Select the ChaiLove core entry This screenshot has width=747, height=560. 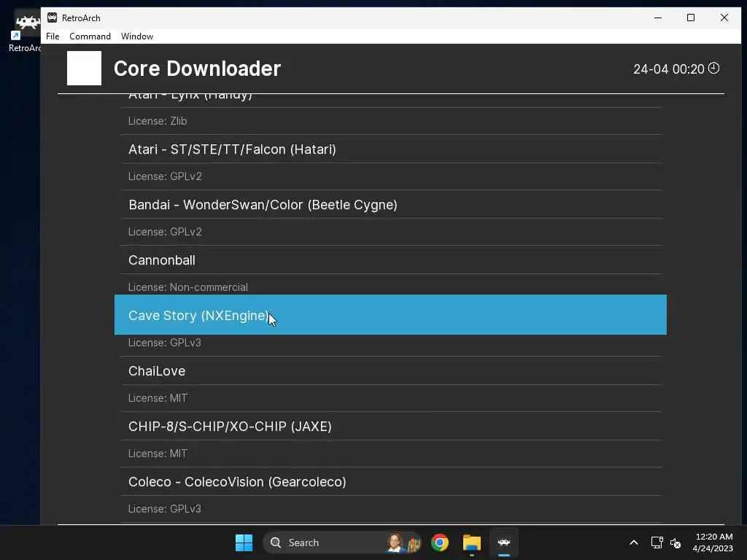tap(391, 371)
